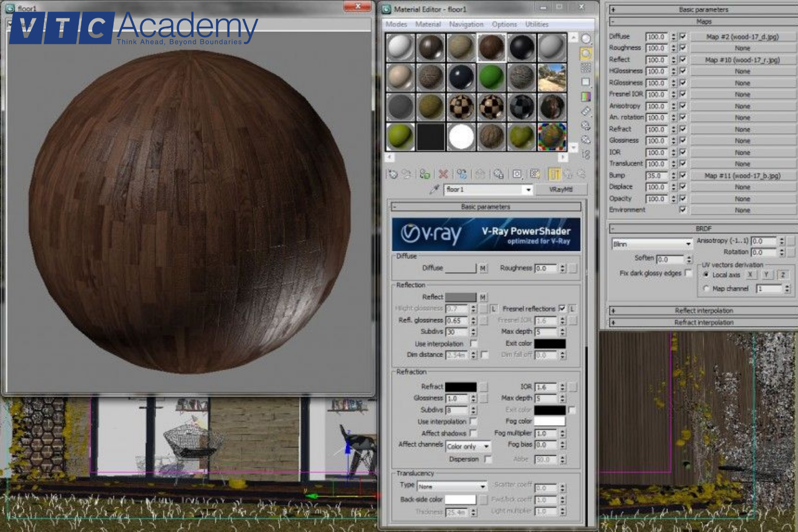The height and width of the screenshot is (532, 798).
Task: Toggle Fresnel reflections checkbox
Action: coord(562,309)
